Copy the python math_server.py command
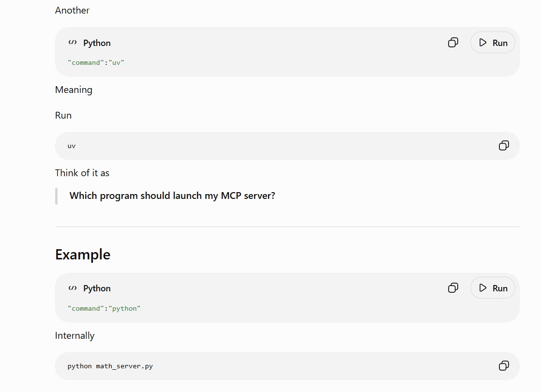541x392 pixels. click(504, 366)
